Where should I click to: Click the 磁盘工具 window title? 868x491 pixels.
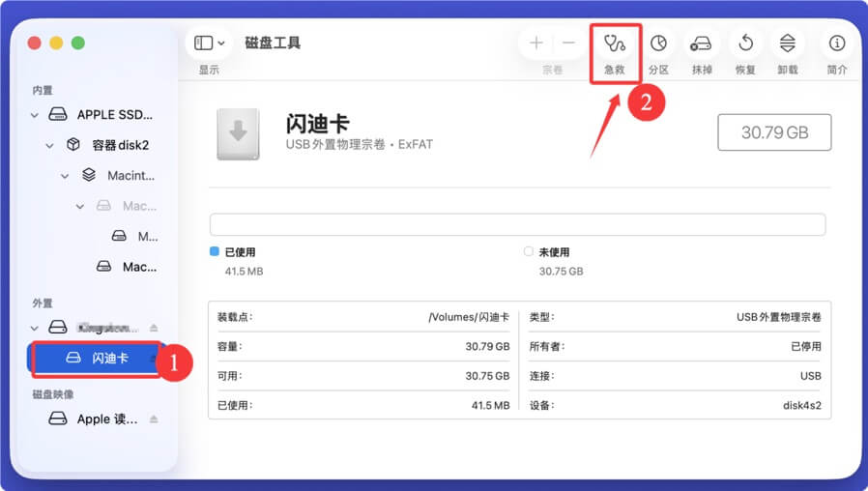tap(273, 43)
